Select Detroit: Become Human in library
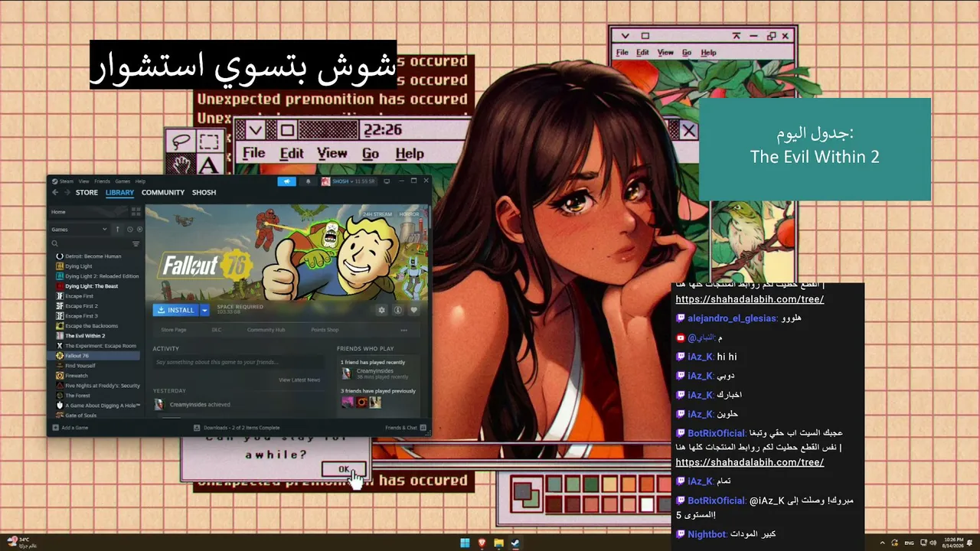980x551 pixels. (93, 256)
